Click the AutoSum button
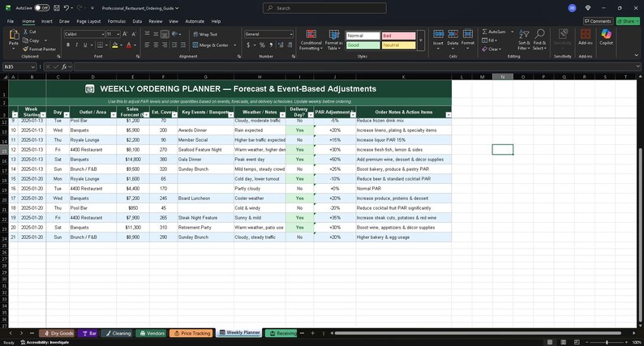Image resolution: width=644 pixels, height=346 pixels. pos(495,32)
